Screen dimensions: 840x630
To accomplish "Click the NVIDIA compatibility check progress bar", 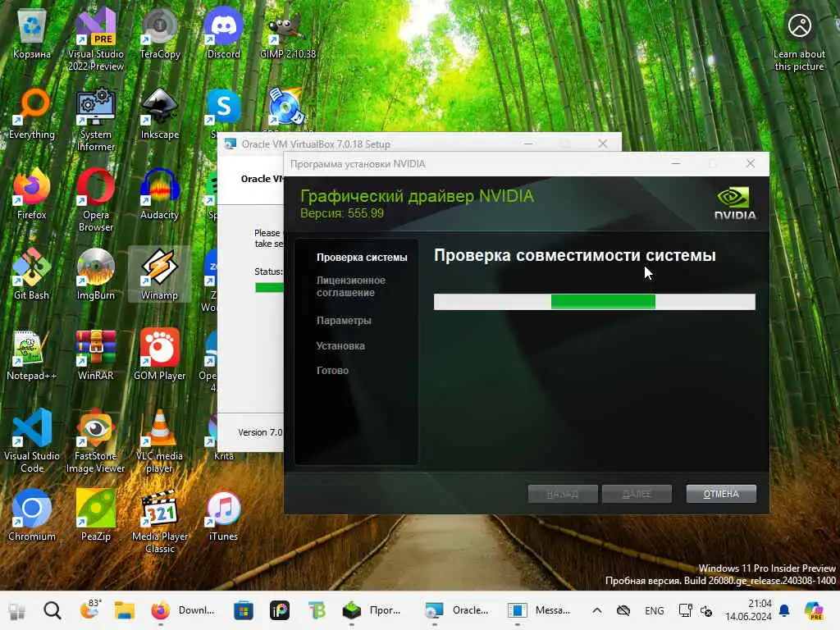I will tap(595, 302).
